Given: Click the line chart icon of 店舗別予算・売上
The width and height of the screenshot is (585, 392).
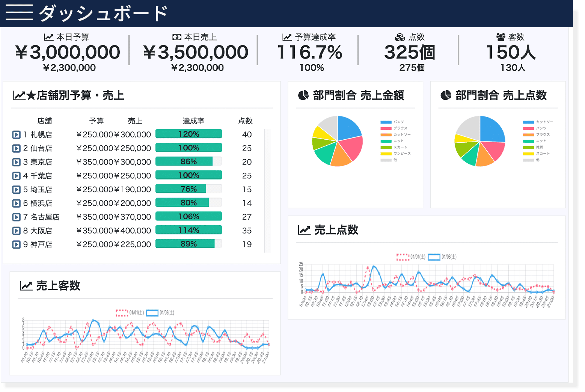Looking at the screenshot, I should click(x=19, y=95).
